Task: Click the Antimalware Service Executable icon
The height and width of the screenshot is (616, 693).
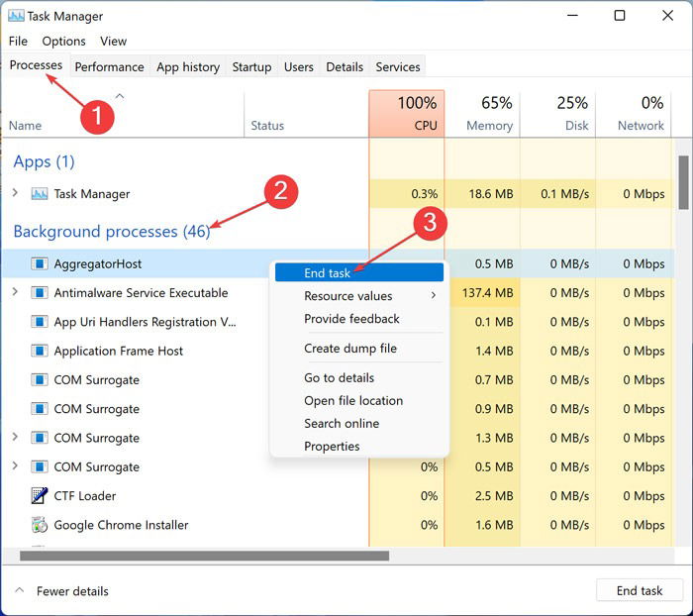Action: pos(40,293)
